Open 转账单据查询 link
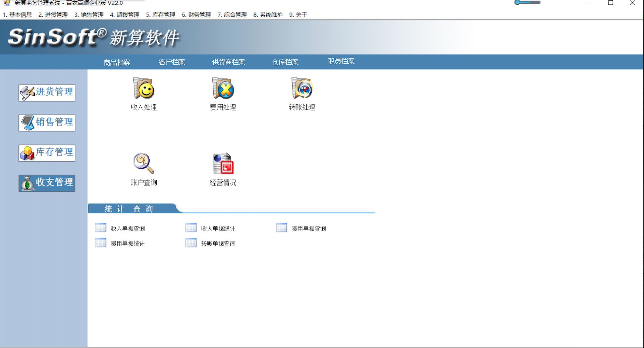This screenshot has width=644, height=348. [218, 243]
